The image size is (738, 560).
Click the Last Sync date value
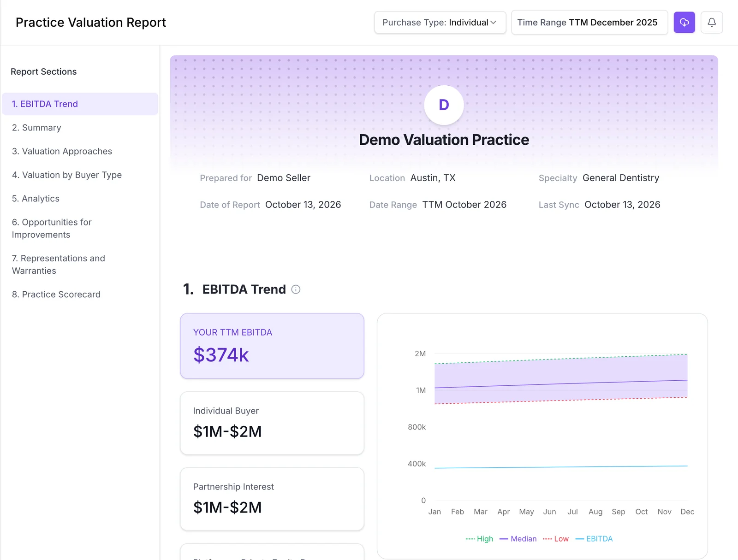pos(622,205)
